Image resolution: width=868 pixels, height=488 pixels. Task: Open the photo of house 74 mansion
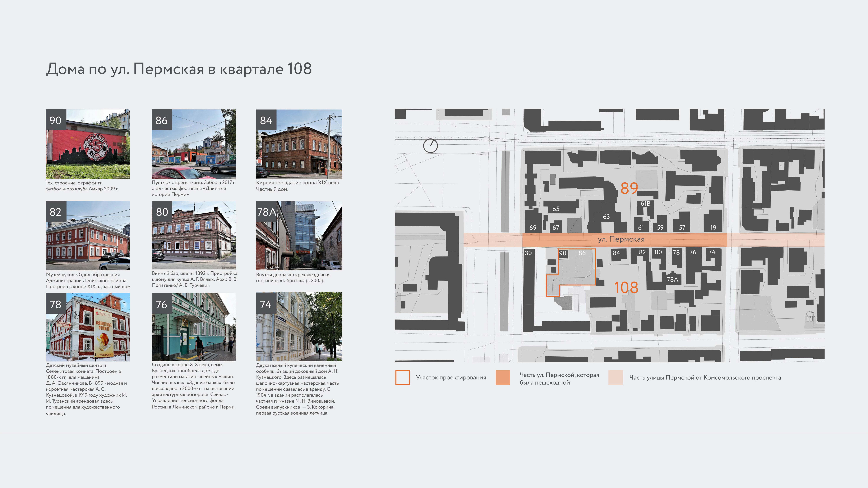[299, 326]
